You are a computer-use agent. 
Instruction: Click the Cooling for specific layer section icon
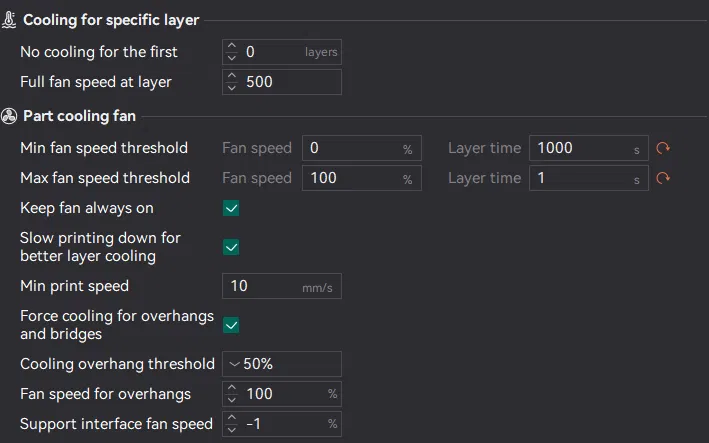[10, 20]
